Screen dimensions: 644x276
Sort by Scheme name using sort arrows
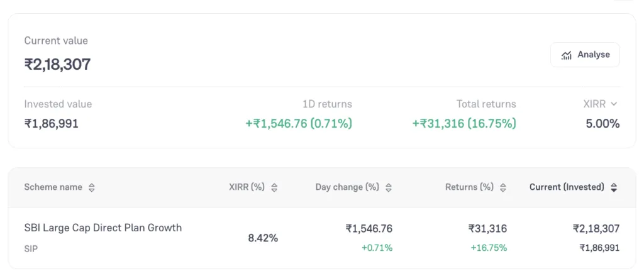[x=92, y=187]
